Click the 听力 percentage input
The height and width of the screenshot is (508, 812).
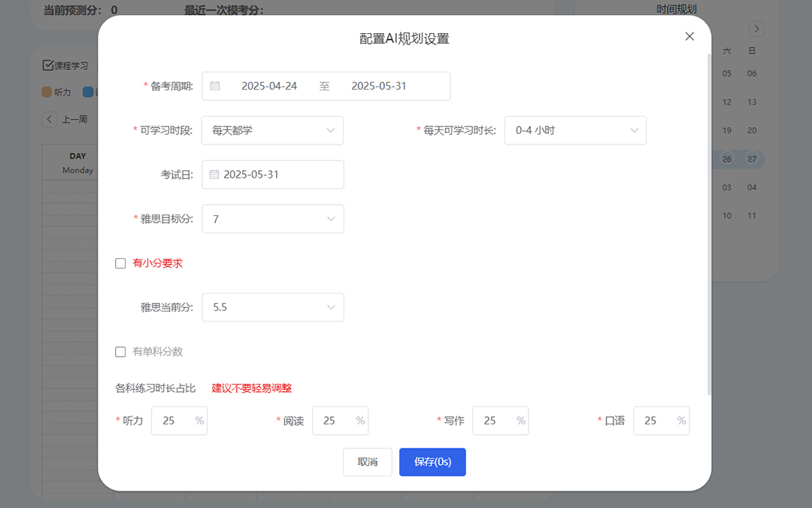point(171,421)
